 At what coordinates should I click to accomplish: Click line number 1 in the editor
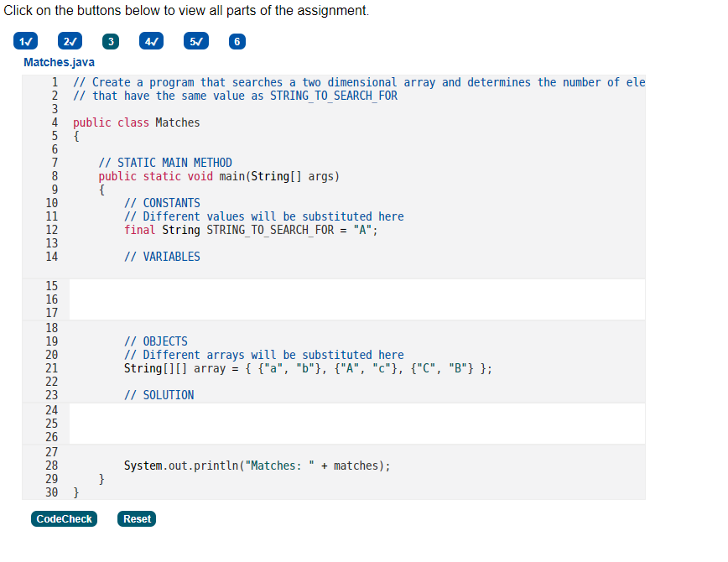(55, 81)
